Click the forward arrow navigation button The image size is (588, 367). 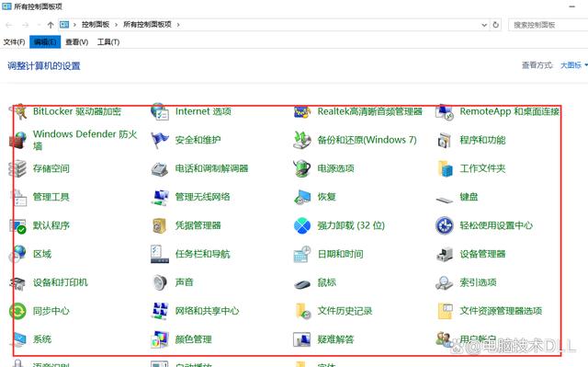25,25
